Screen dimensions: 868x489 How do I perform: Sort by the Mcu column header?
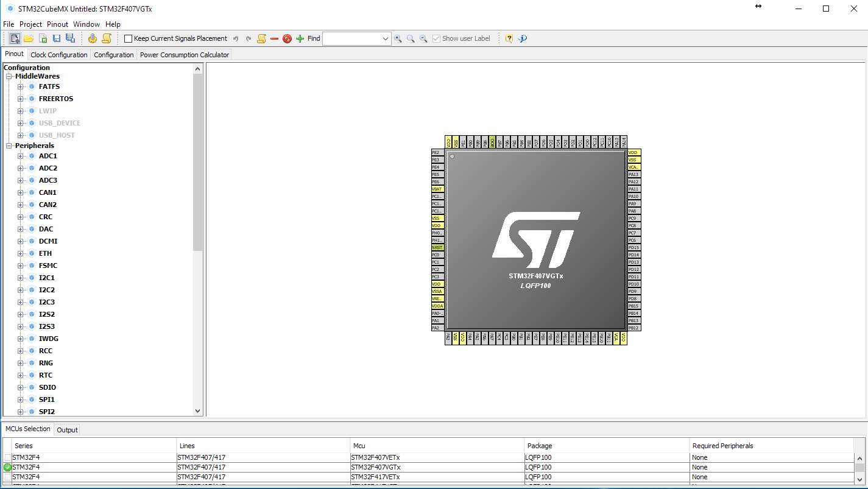point(437,446)
